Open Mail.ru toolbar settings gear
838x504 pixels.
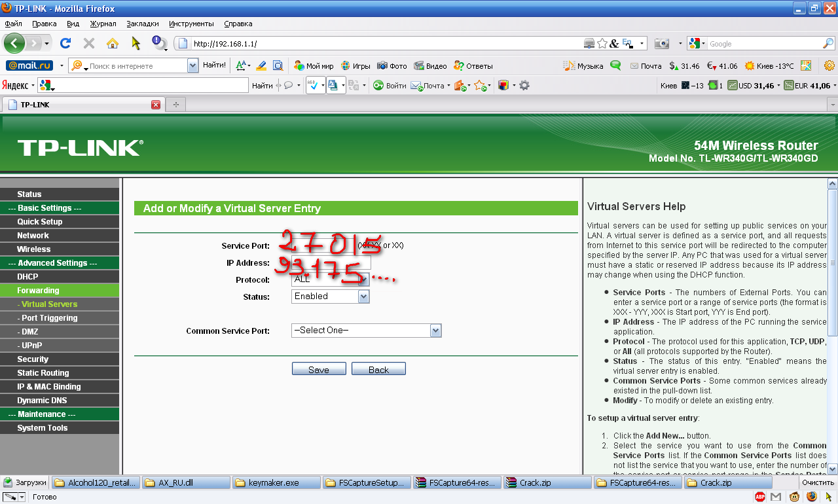[829, 65]
